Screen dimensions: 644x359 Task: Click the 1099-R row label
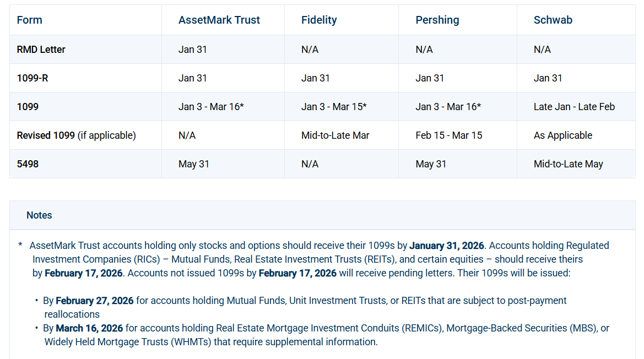tap(33, 78)
